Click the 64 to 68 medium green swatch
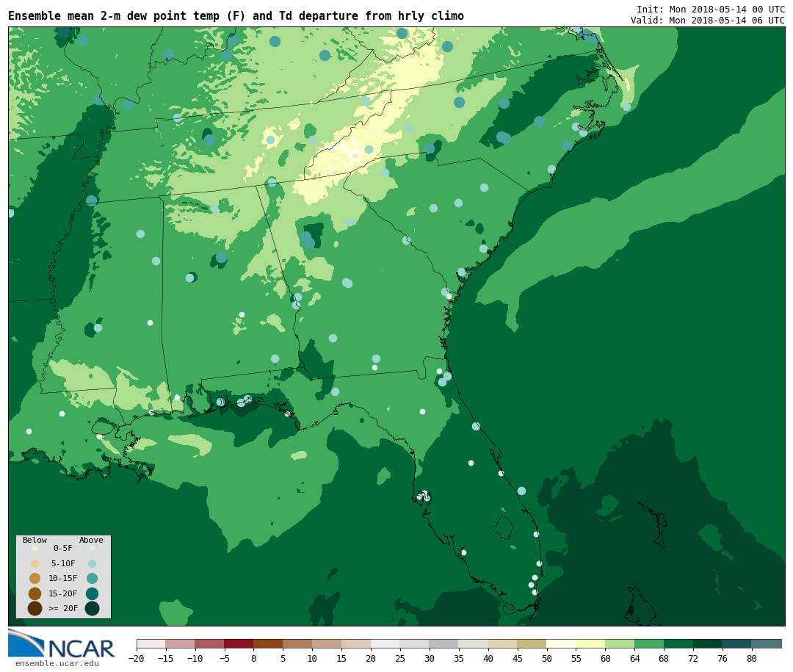793x672 pixels. [x=650, y=643]
